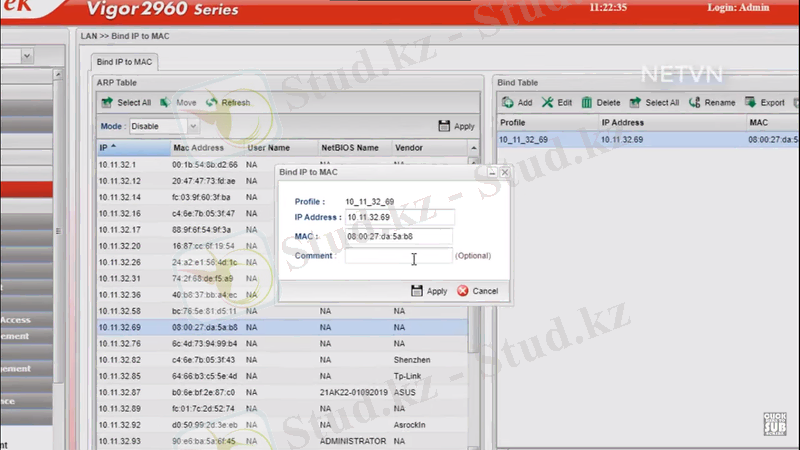The image size is (800, 450).
Task: Select ARP row 10.11.32.17
Action: point(282,230)
